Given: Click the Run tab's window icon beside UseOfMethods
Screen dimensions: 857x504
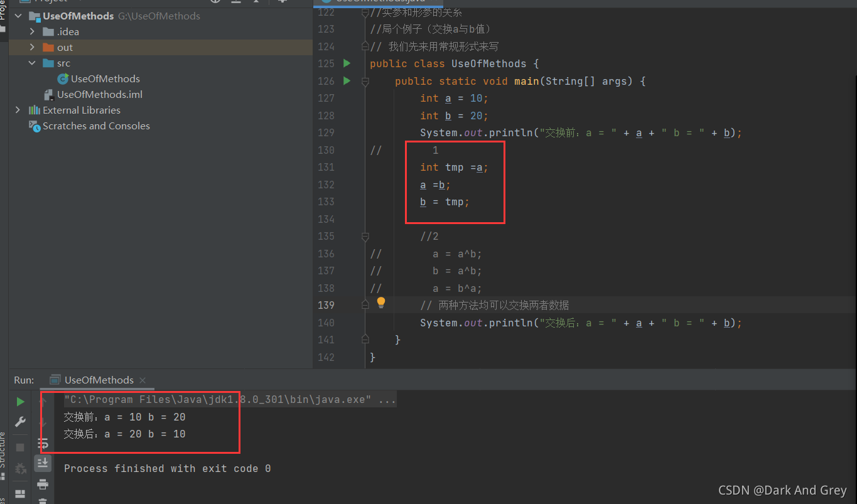Looking at the screenshot, I should (x=55, y=380).
